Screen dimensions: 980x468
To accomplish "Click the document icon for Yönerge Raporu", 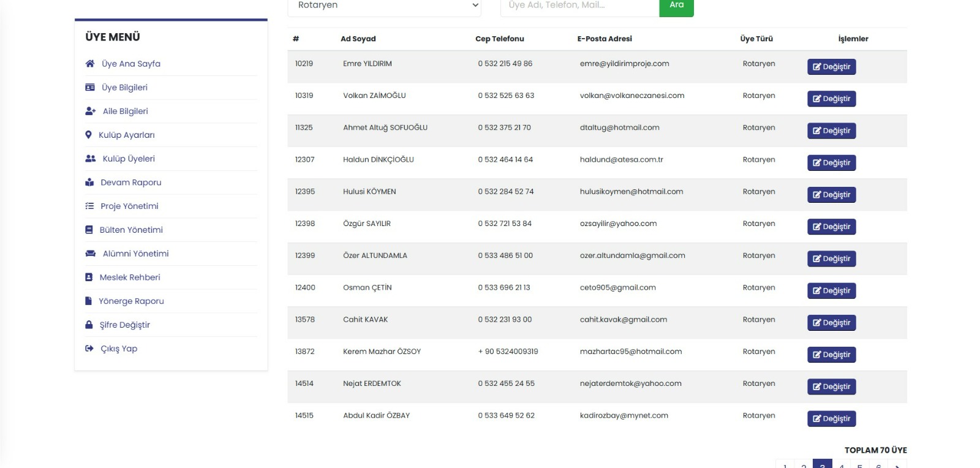I will [x=88, y=301].
